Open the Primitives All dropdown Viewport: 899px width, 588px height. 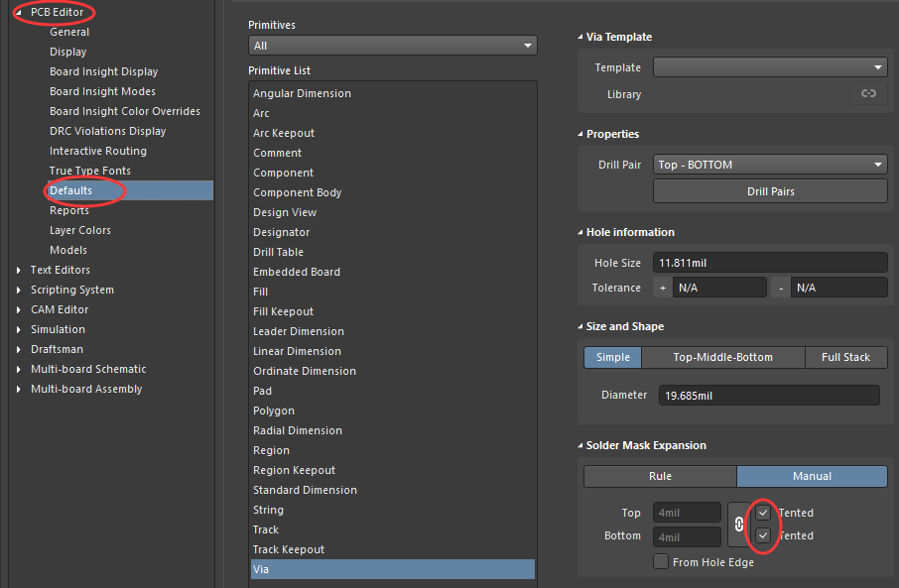[393, 46]
